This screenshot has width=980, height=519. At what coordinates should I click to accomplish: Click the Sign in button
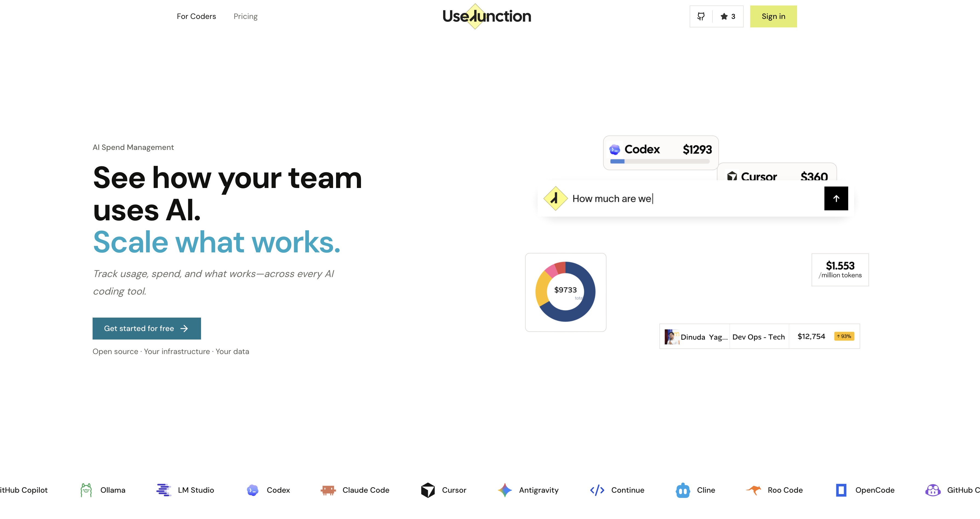[773, 16]
